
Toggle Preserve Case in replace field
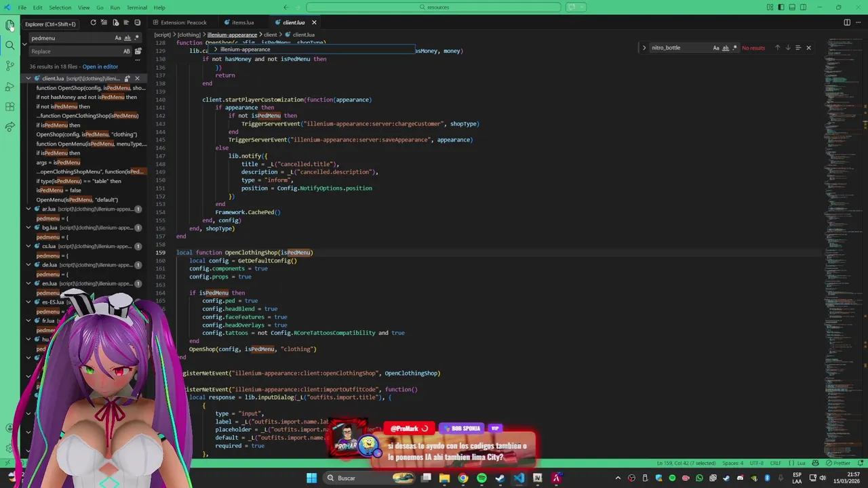[x=127, y=52]
